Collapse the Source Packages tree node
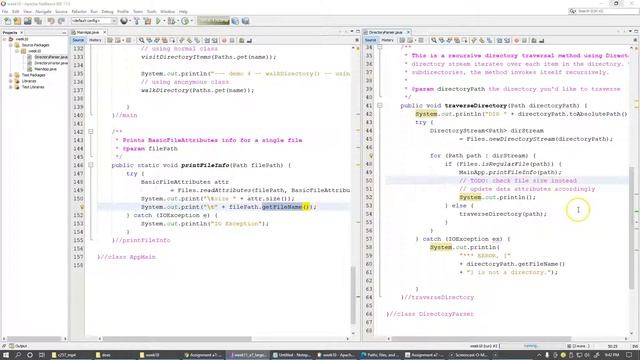The width and height of the screenshot is (640, 360). (11, 45)
